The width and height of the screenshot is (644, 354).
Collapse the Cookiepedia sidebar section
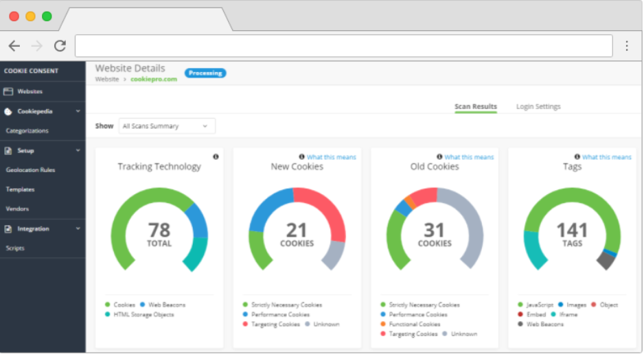coord(78,111)
